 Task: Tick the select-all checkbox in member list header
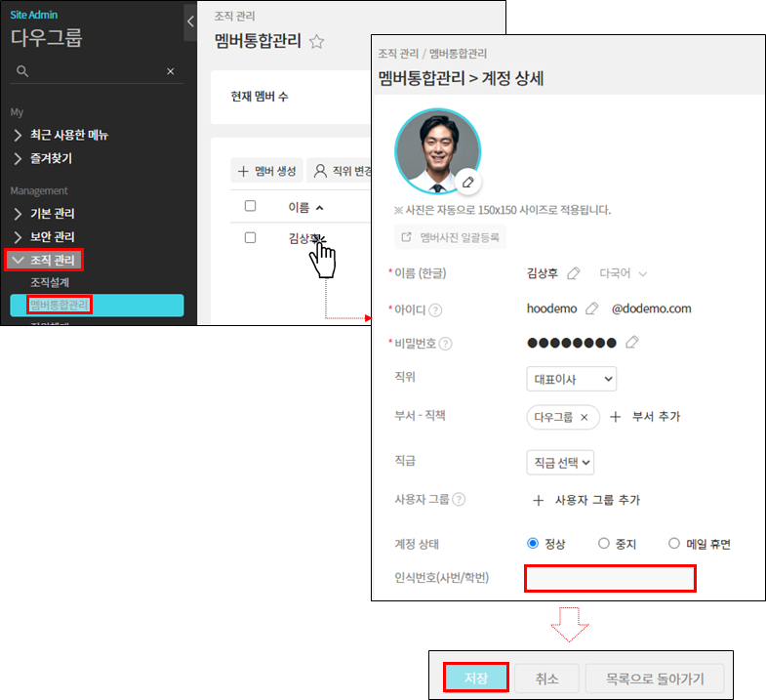[x=251, y=206]
